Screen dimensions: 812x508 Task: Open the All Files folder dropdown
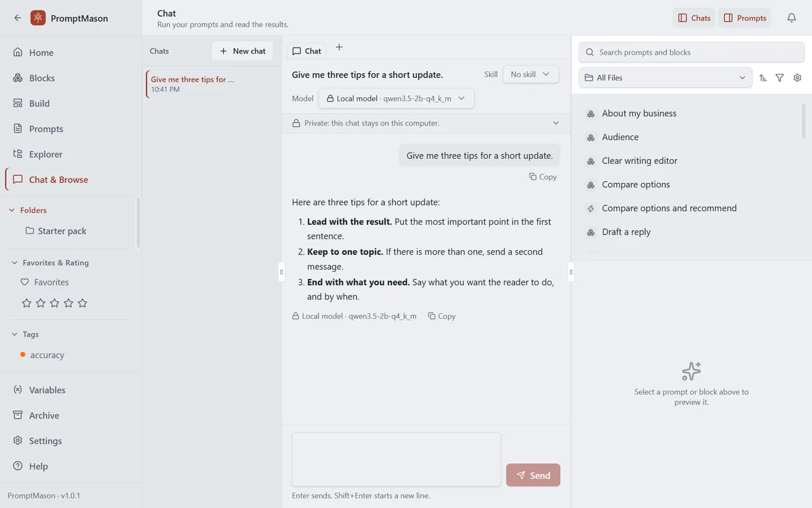(x=665, y=77)
